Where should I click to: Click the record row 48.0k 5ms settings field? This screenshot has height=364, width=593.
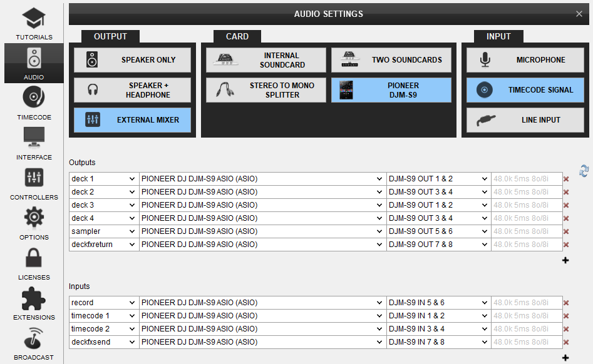click(x=527, y=303)
